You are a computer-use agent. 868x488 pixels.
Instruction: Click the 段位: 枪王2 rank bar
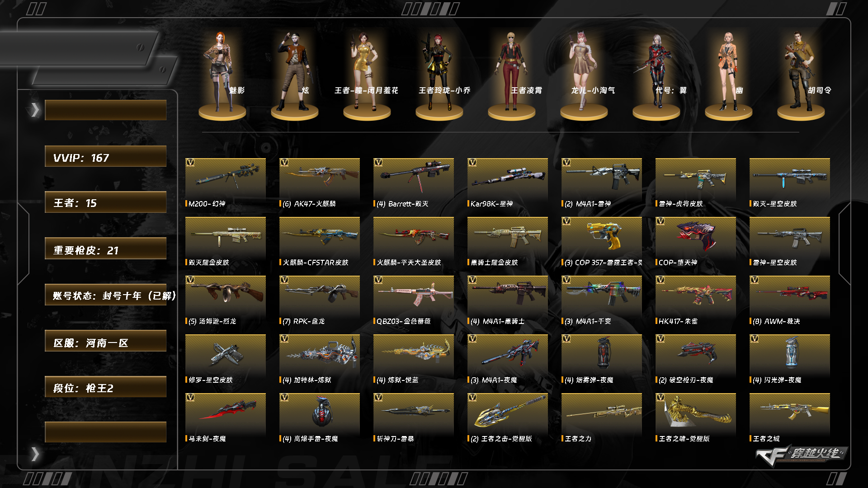[x=105, y=387]
